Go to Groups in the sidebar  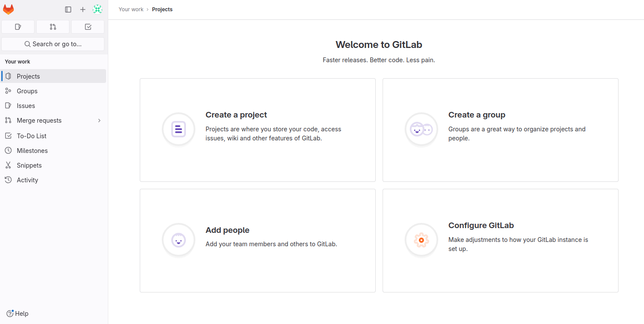point(27,91)
